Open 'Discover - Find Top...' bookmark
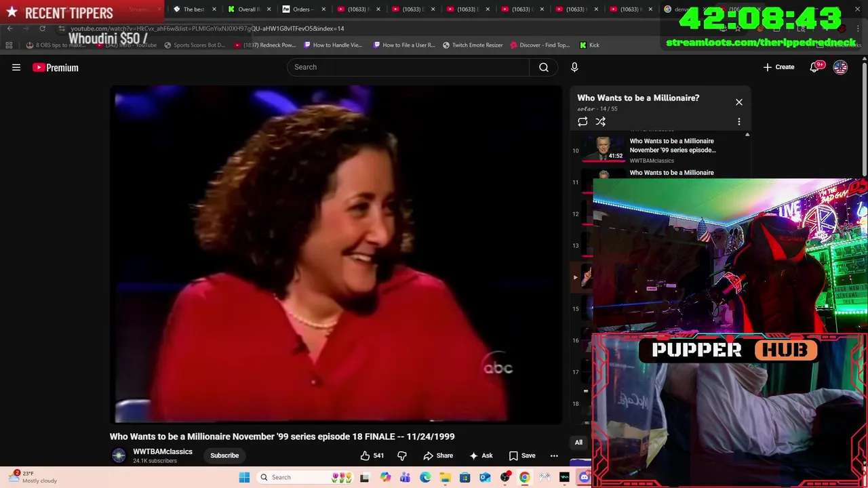Viewport: 868px width, 488px height. (x=540, y=45)
